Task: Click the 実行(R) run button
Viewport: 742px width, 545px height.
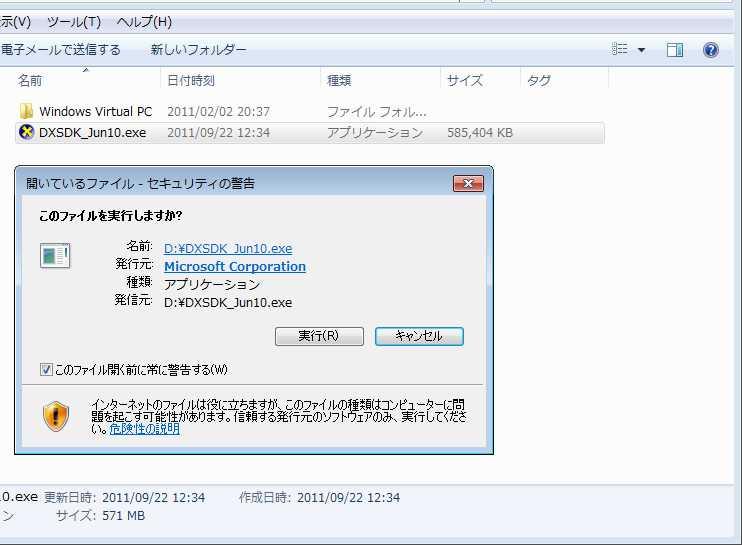Action: [319, 336]
